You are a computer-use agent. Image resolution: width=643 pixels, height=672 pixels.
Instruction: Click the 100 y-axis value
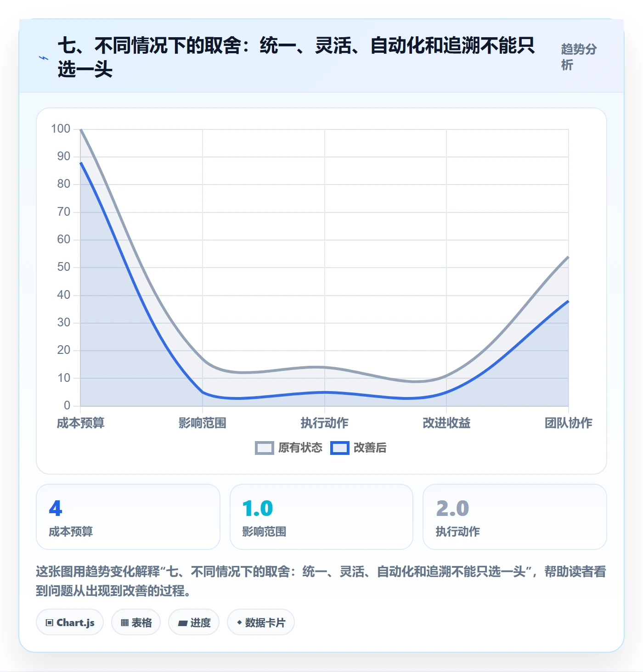(61, 129)
